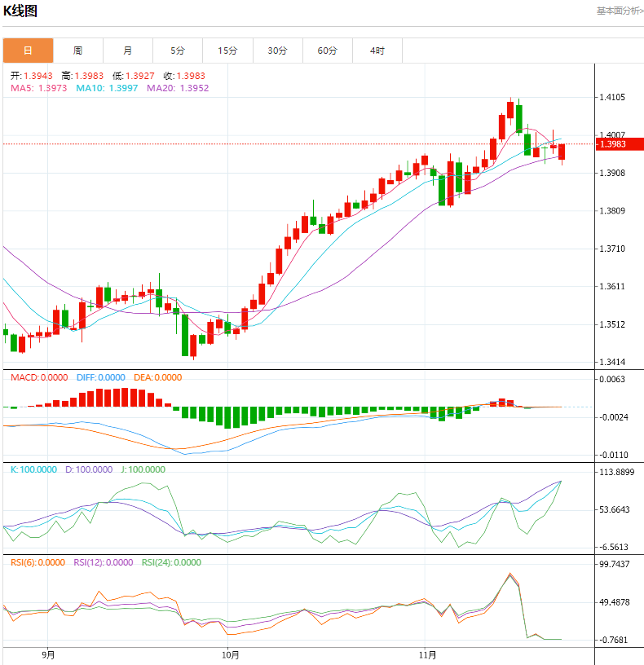The image size is (644, 665).
Task: Click the MA20 indicator label
Action: (x=178, y=88)
